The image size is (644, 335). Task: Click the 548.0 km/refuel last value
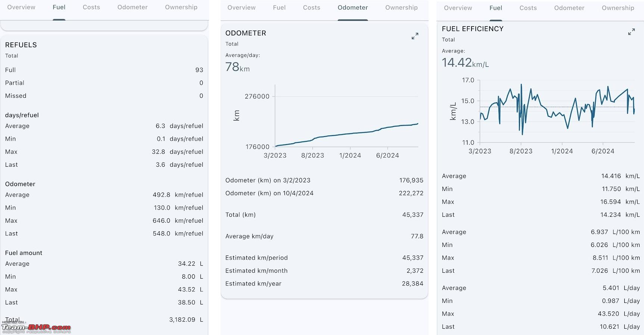click(x=178, y=234)
